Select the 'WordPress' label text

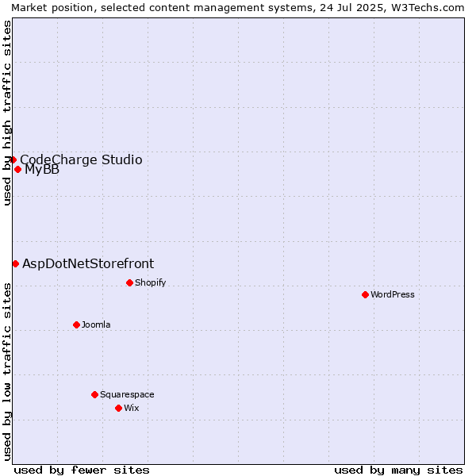tap(393, 295)
